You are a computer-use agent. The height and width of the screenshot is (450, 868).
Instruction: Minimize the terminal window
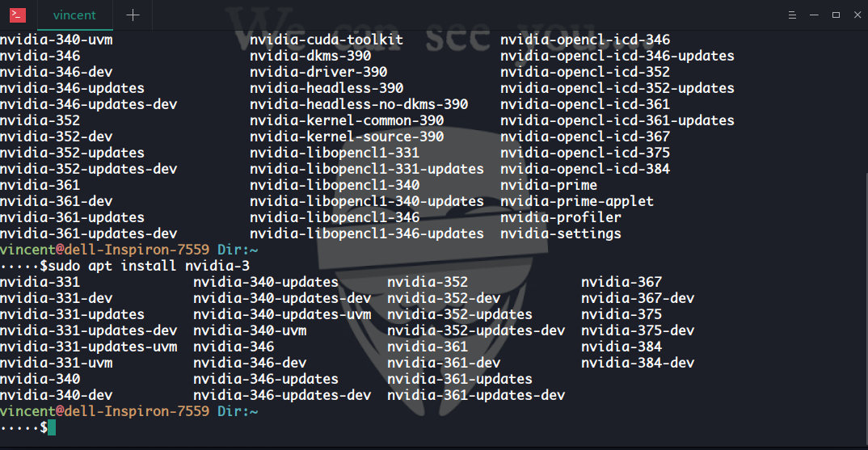point(814,15)
